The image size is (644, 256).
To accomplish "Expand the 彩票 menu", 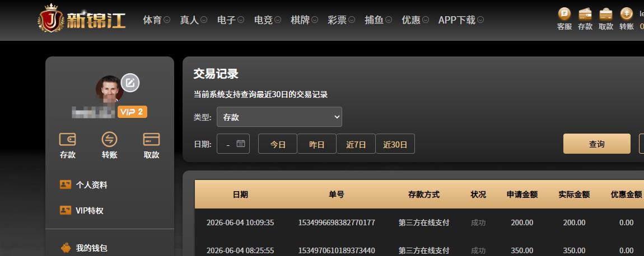I will [341, 20].
